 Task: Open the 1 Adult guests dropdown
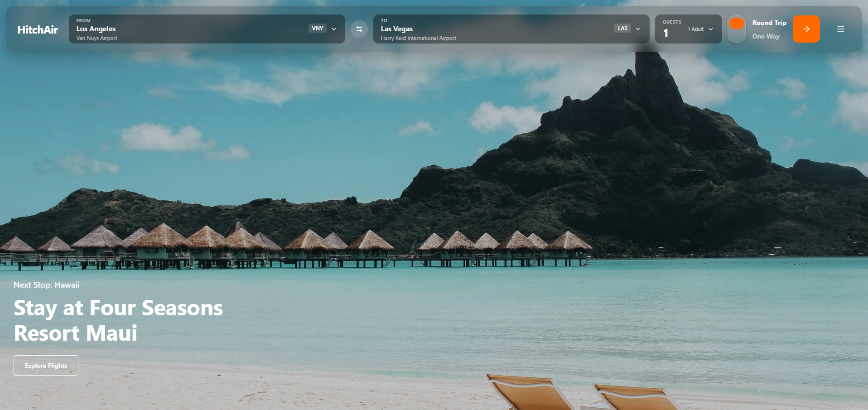[x=700, y=29]
